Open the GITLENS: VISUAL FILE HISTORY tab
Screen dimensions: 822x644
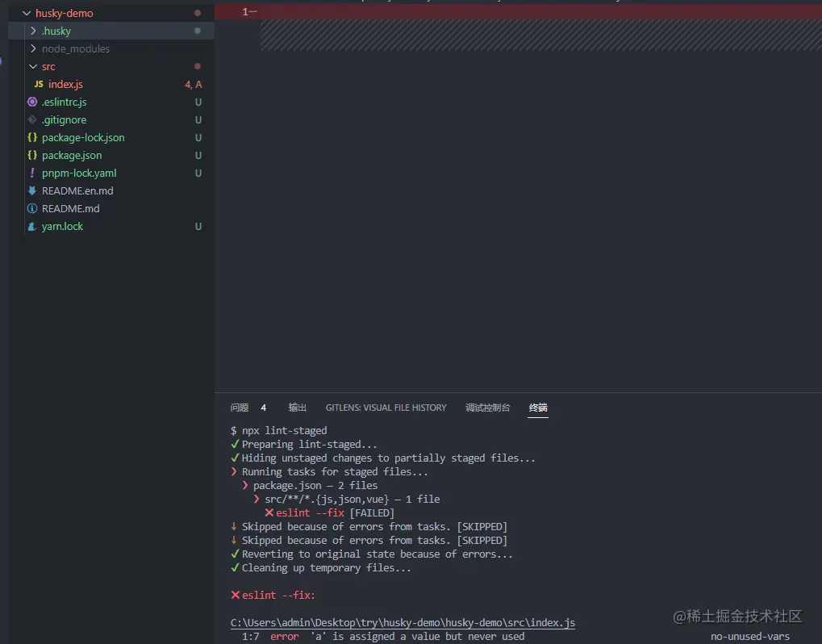(x=386, y=408)
